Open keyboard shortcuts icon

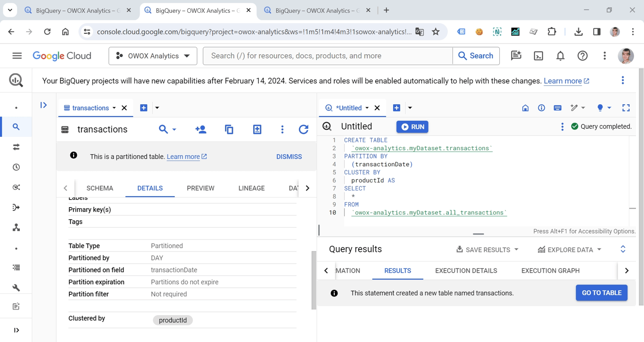tap(557, 108)
